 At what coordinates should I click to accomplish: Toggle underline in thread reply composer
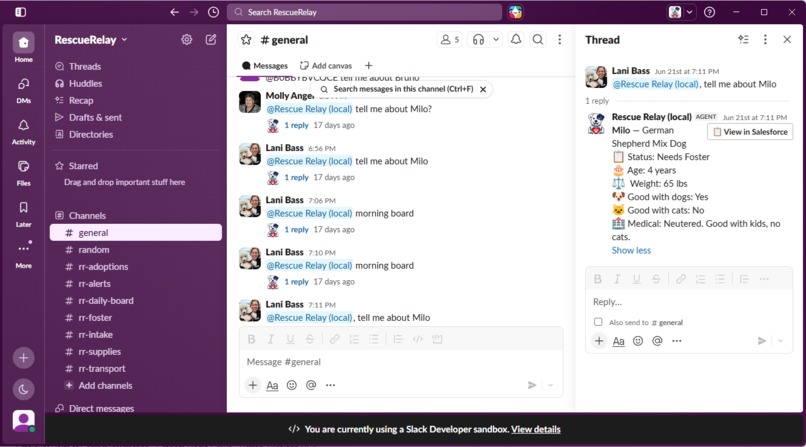[636, 279]
